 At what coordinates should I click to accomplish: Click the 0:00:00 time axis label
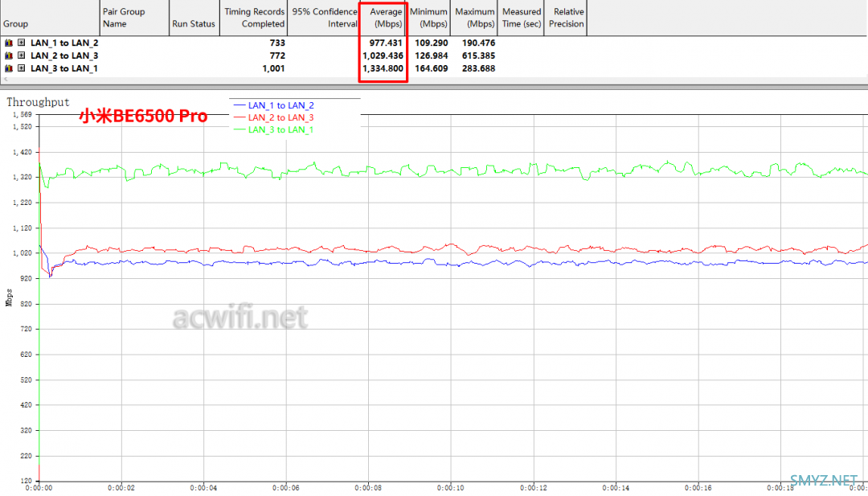[39, 488]
